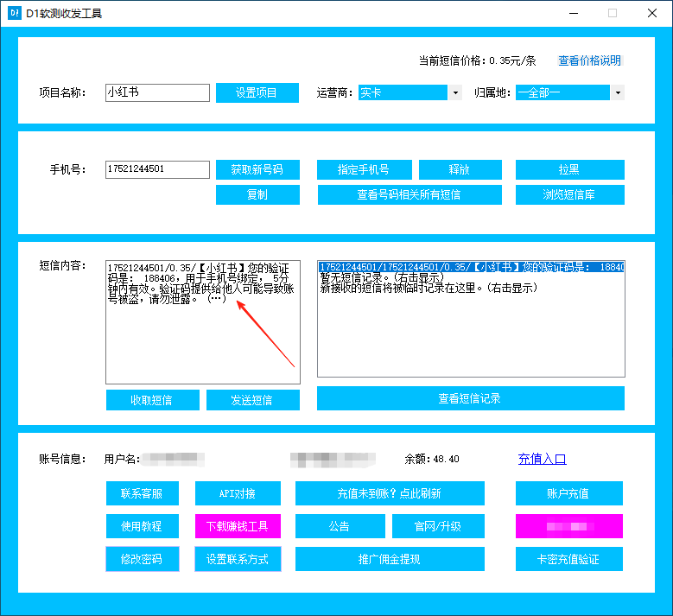Open 查看号码相关所有短信
Viewport: 673px width, 616px height.
point(410,194)
